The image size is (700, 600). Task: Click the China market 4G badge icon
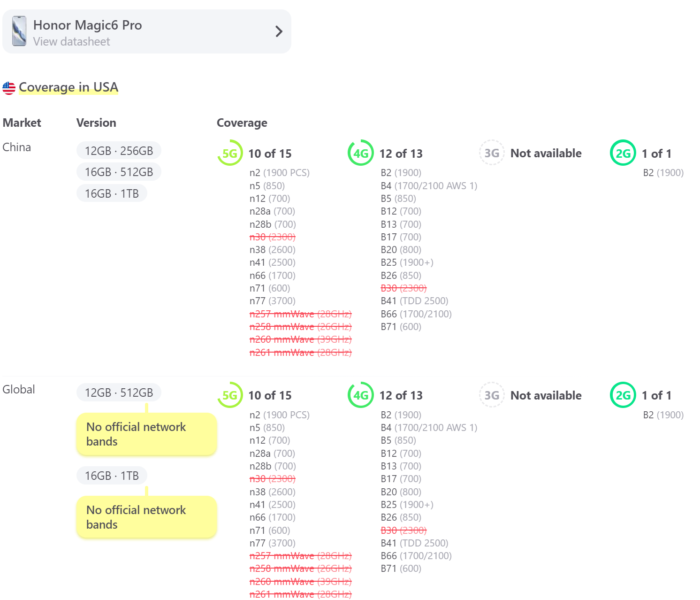[x=361, y=153]
